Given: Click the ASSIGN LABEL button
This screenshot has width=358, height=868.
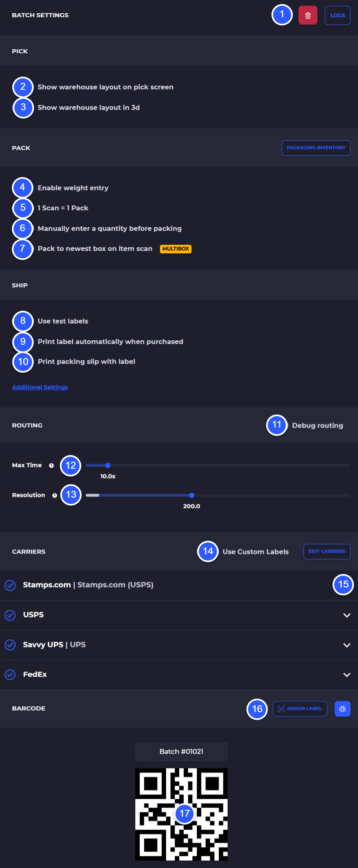Looking at the screenshot, I should coord(300,709).
